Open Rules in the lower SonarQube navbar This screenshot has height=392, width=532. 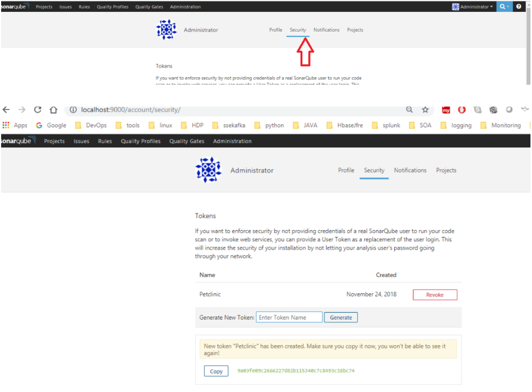pyautogui.click(x=105, y=141)
